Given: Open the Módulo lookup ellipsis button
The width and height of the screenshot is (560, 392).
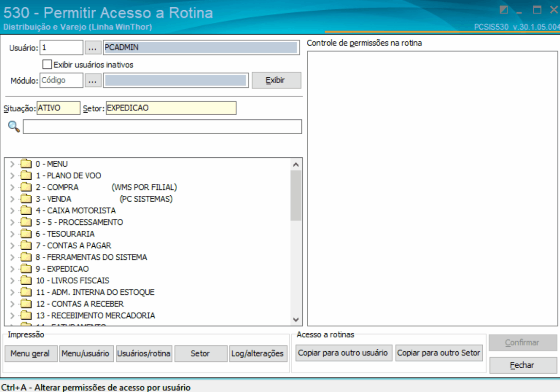Looking at the screenshot, I should (x=92, y=80).
